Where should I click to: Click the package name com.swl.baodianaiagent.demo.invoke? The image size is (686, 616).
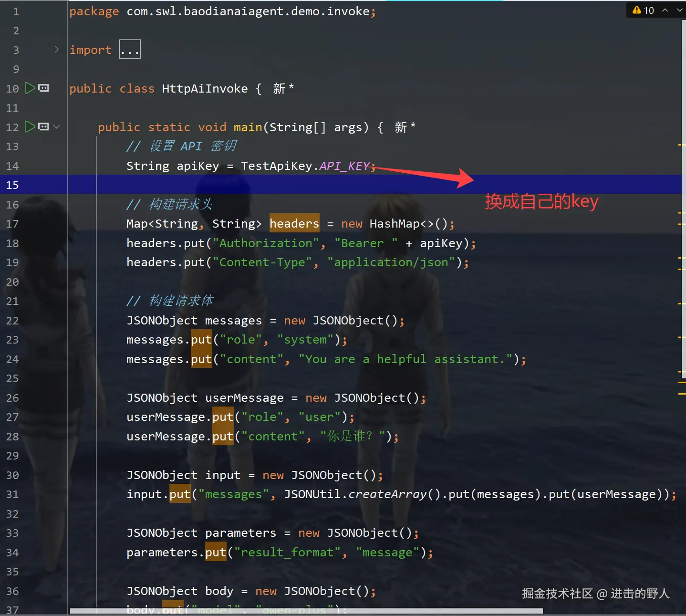point(248,11)
